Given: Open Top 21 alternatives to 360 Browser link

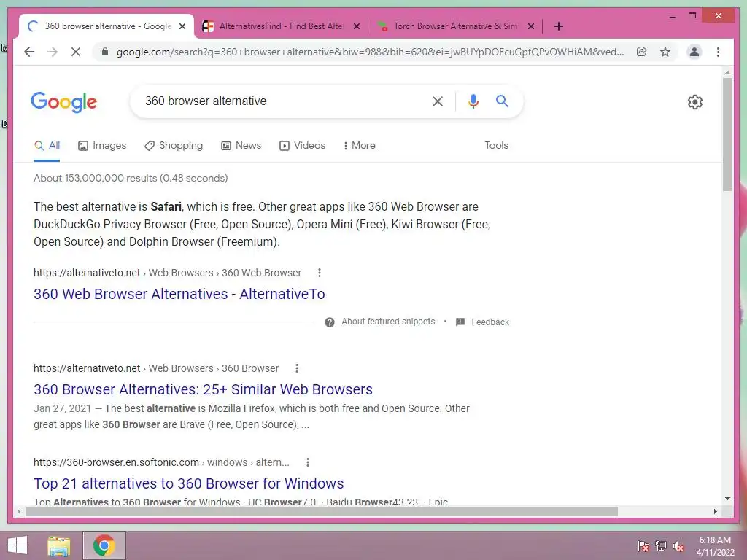Looking at the screenshot, I should tap(189, 483).
